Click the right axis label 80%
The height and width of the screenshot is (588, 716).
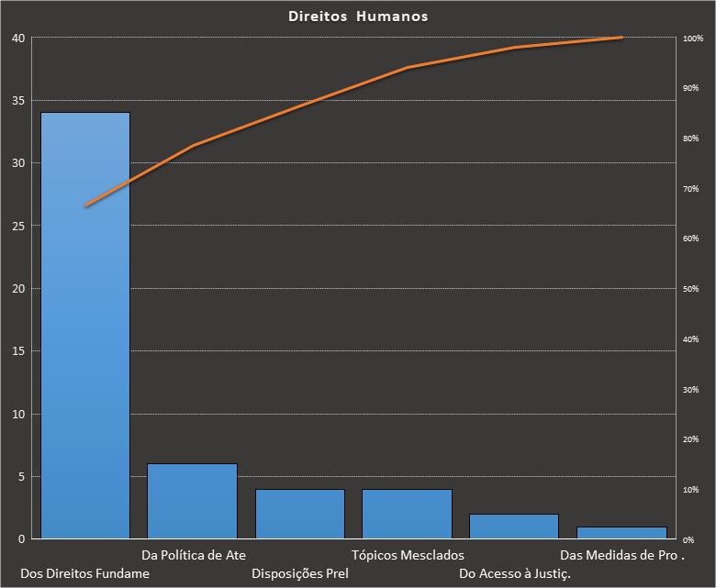(x=690, y=139)
